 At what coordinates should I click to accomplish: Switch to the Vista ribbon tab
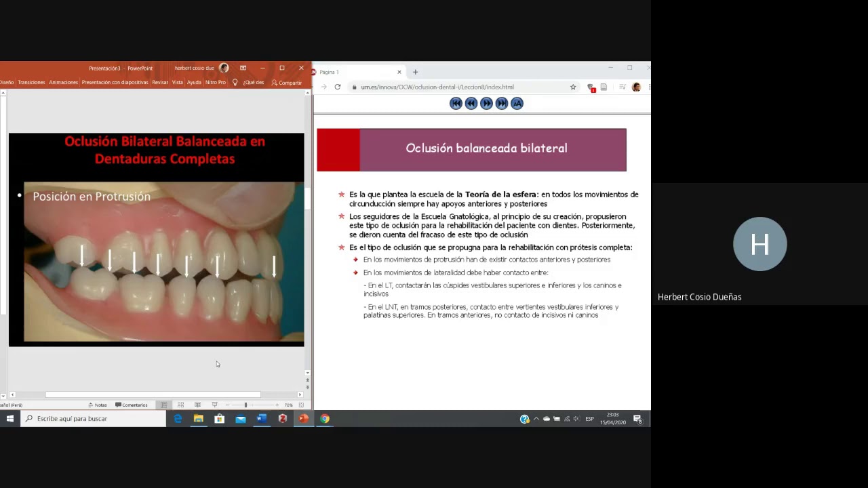tap(178, 82)
